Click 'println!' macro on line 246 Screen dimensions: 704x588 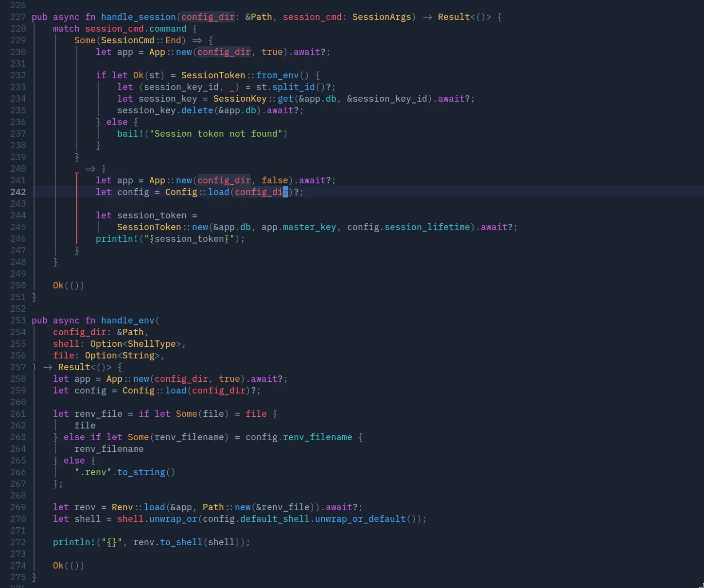point(117,239)
